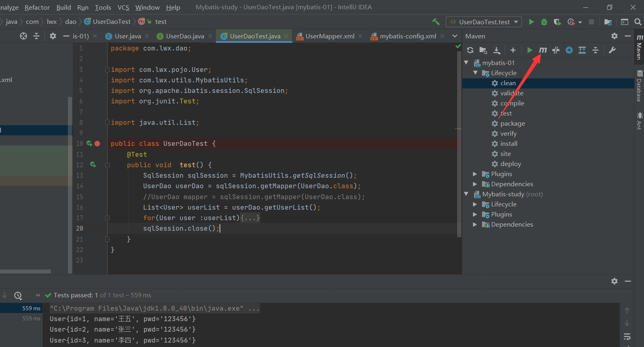The height and width of the screenshot is (347, 644).
Task: Switch to the User.java tab
Action: 127,36
